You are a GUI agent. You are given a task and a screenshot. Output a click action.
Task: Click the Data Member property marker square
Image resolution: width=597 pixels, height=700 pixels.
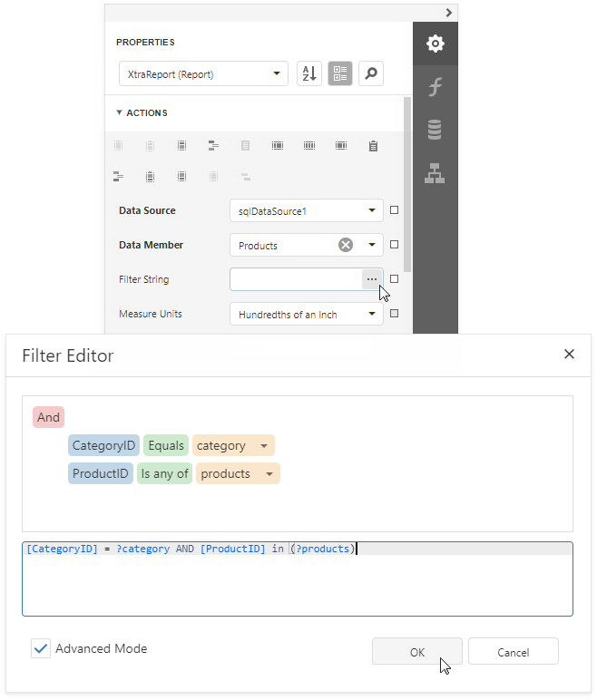coord(394,244)
